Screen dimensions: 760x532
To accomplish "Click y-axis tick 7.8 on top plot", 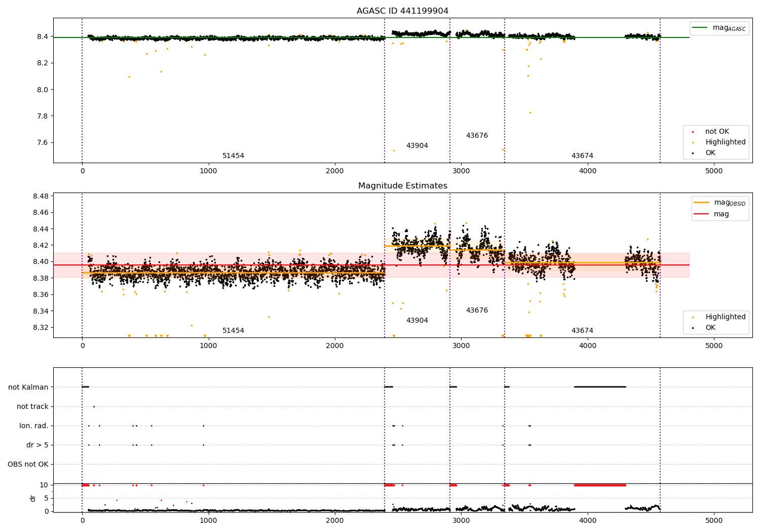I will (42, 116).
